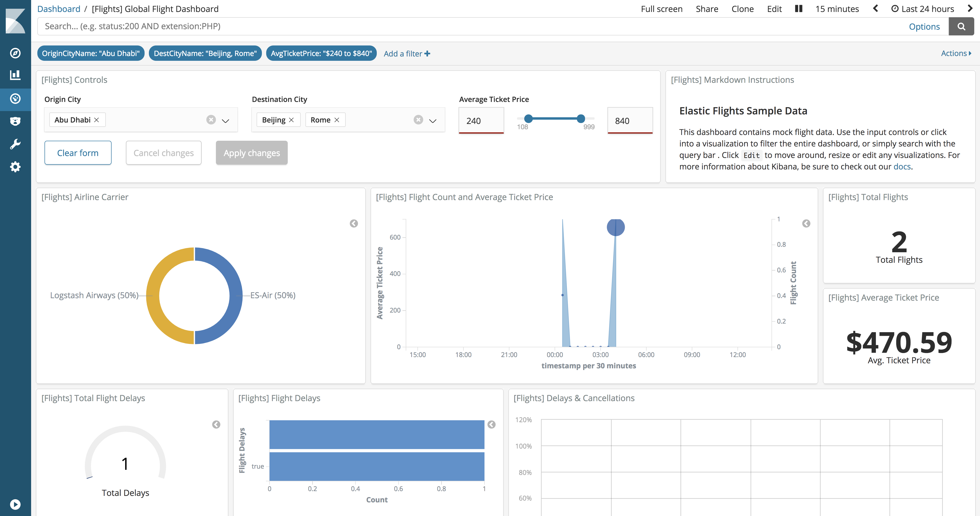Toggle the Flight Delays chart legend
The image size is (980, 516).
coord(491,424)
